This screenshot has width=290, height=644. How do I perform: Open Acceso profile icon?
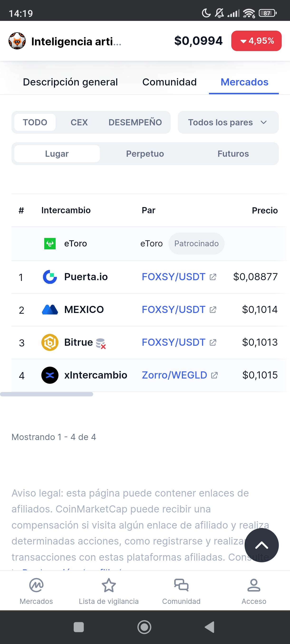point(254,585)
